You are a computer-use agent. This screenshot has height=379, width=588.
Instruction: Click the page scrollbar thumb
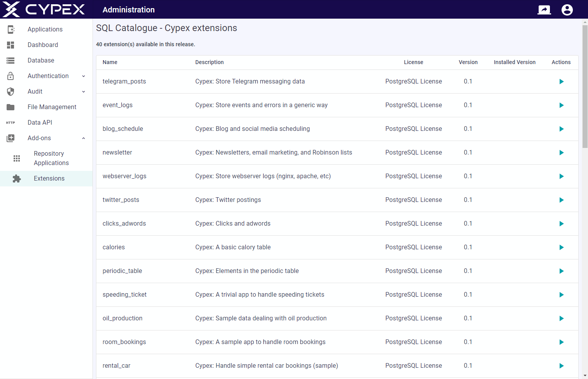click(585, 86)
